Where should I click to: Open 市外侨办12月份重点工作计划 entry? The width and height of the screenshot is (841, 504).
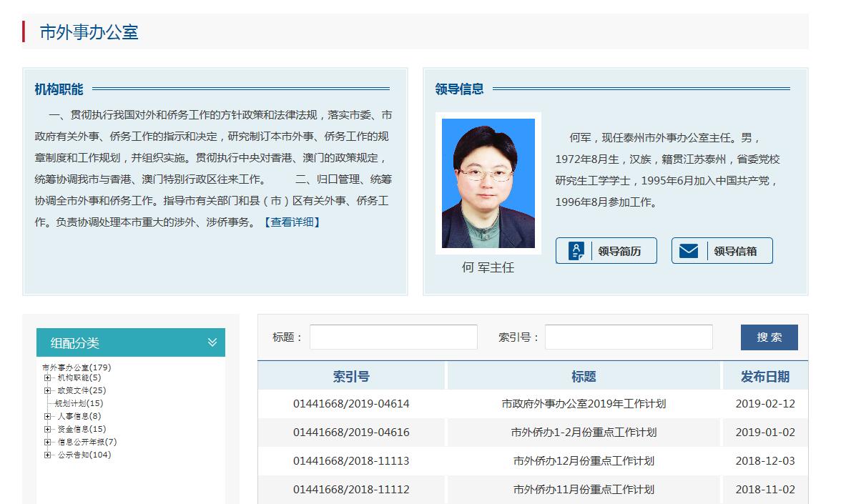(584, 461)
